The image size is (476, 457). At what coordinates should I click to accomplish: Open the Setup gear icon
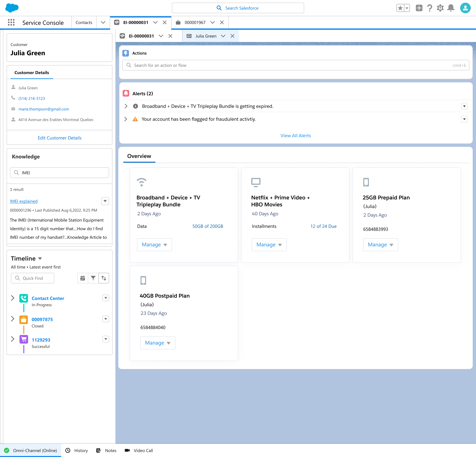point(440,8)
